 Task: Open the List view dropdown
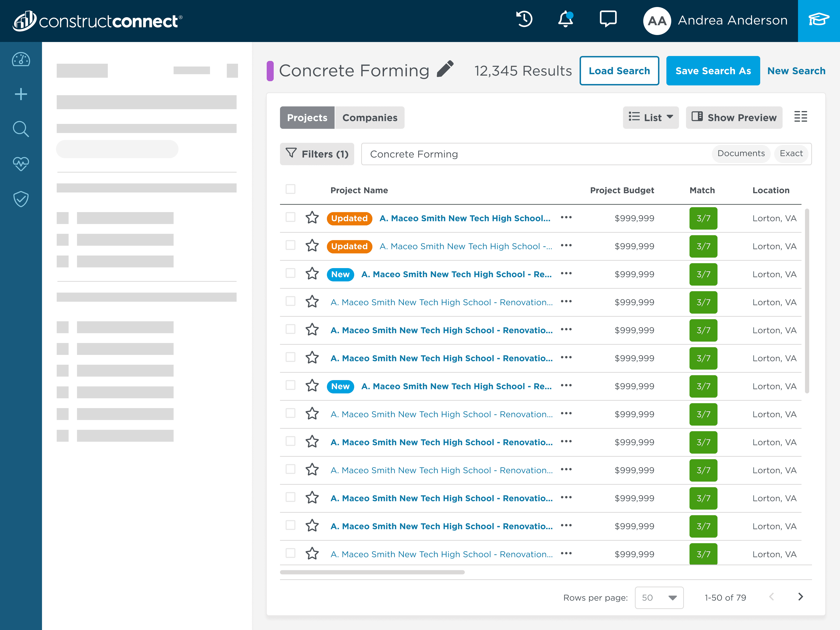(x=651, y=118)
